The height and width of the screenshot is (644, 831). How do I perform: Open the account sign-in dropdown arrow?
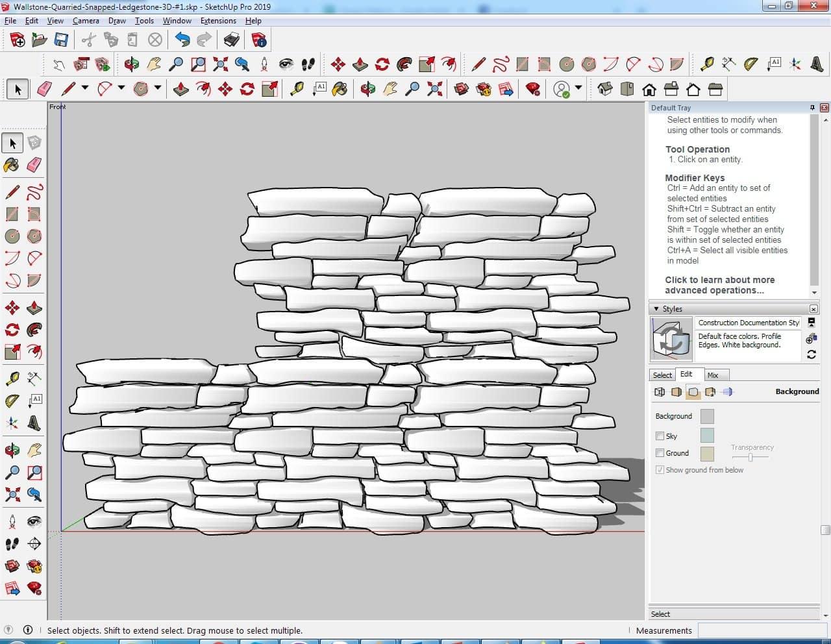click(x=578, y=88)
